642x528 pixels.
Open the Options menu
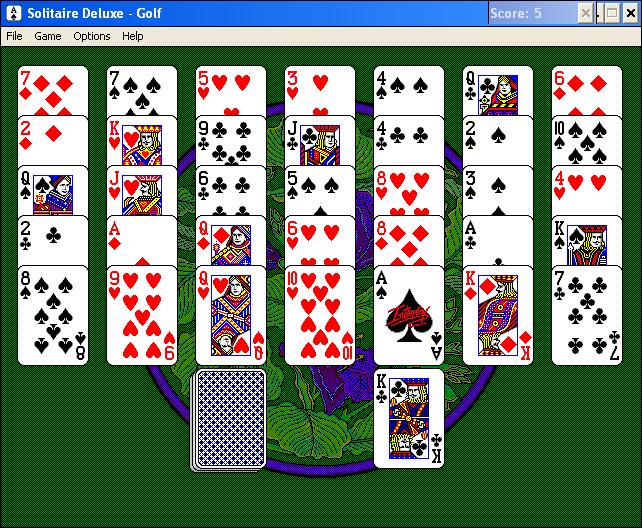tap(92, 36)
